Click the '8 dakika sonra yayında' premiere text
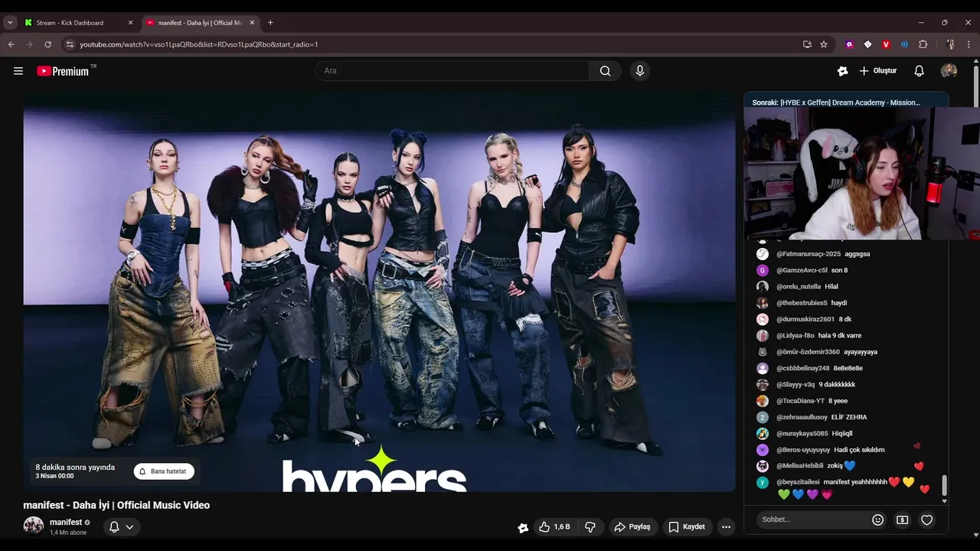 coord(75,467)
